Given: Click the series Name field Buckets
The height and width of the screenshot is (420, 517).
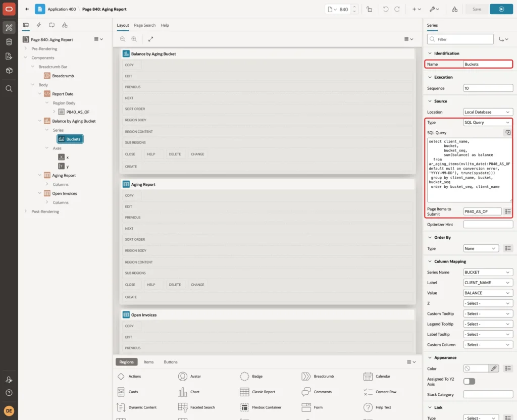Looking at the screenshot, I should pos(488,64).
